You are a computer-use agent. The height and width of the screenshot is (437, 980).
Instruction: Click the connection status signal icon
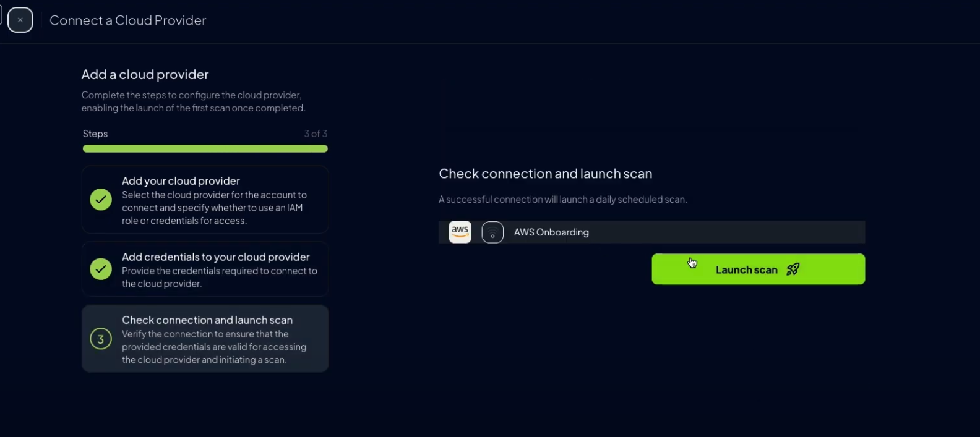point(492,232)
